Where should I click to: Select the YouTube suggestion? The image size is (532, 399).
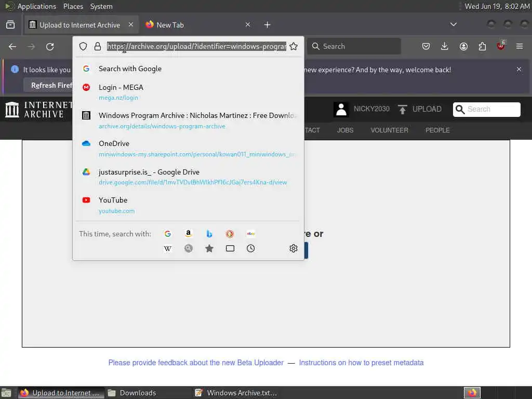(x=188, y=205)
